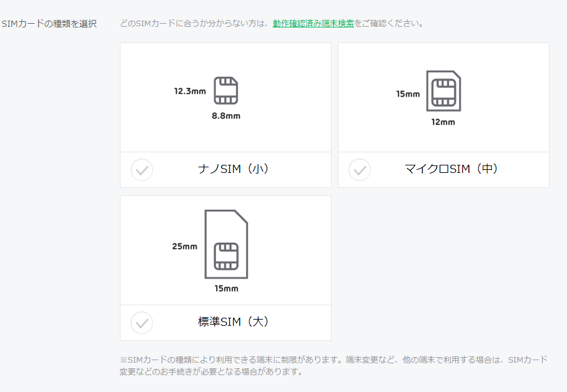Viewport: 567px width, 392px height.
Task: Tick the checkmark circle for ナノSIM
Action: 142,170
